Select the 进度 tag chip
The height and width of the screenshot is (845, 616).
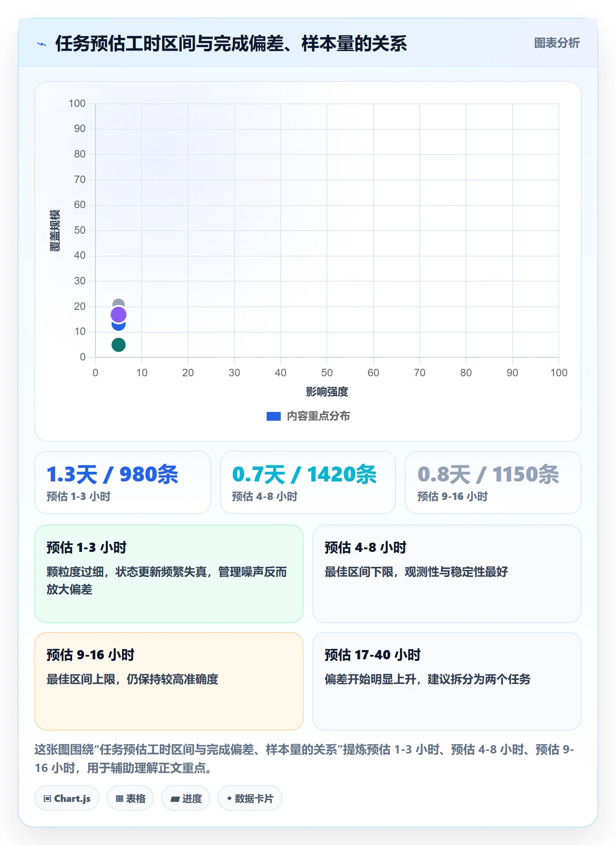click(186, 798)
